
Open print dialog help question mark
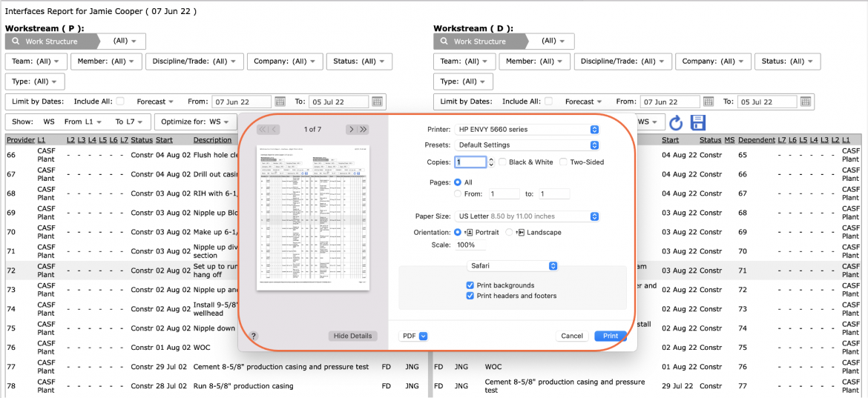[x=254, y=336]
